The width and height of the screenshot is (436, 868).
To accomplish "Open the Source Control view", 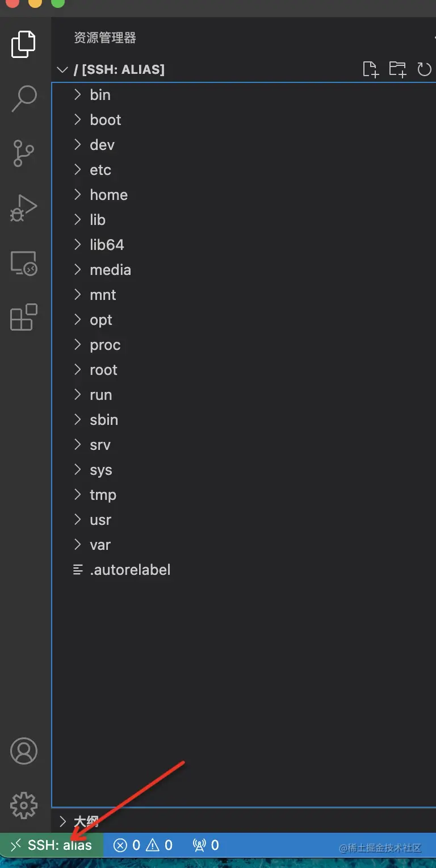I will tap(24, 153).
